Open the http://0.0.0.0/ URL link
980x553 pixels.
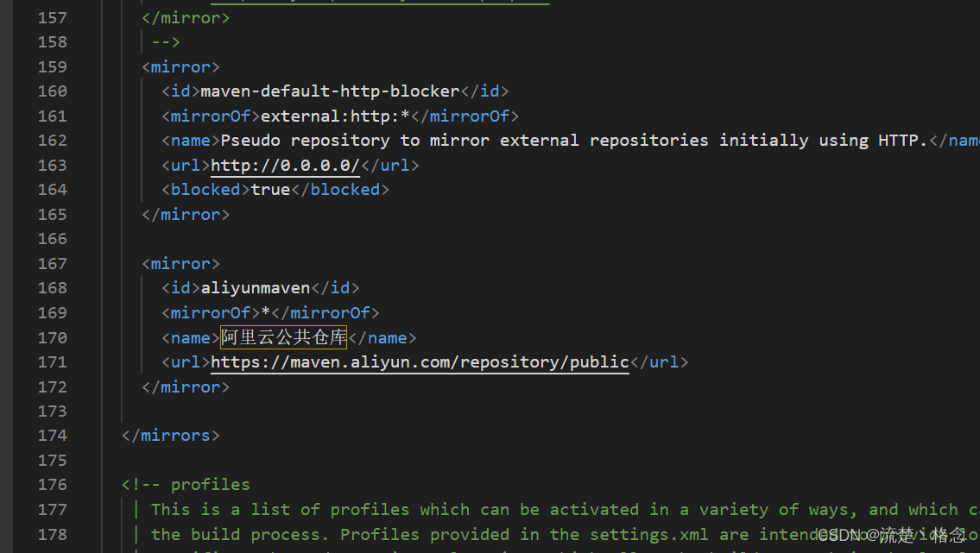click(x=285, y=165)
